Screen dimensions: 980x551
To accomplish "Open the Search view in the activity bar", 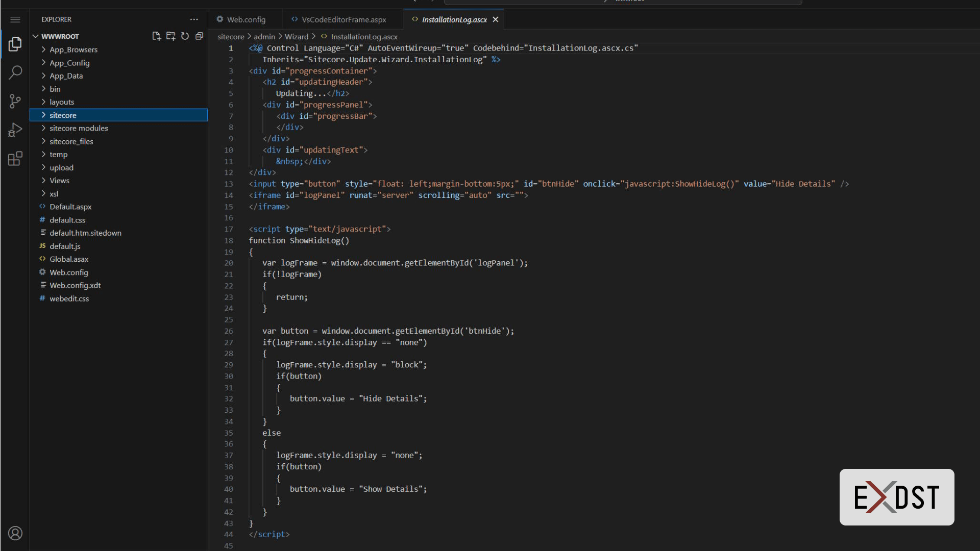I will [15, 72].
